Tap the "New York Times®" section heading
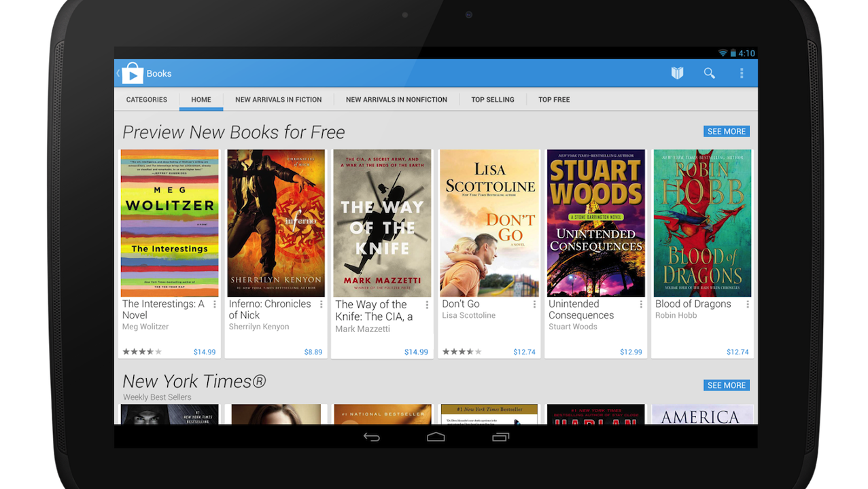The image size is (868, 489). pos(194,382)
